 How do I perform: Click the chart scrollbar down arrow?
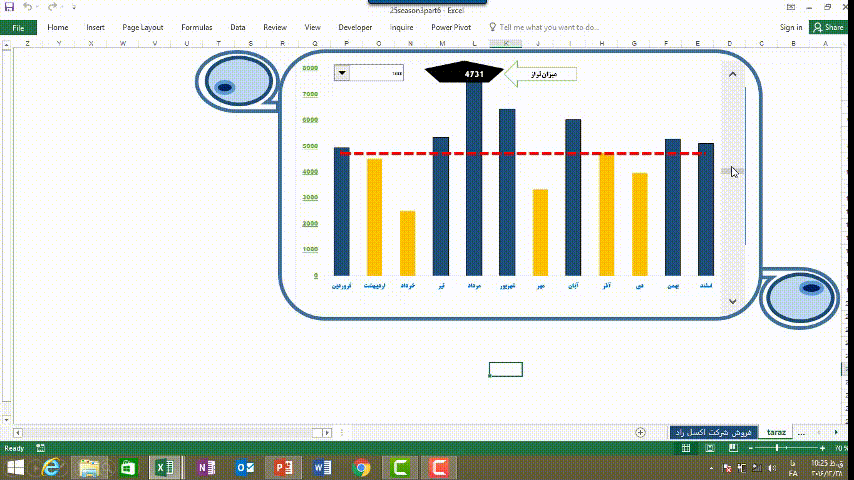click(732, 301)
